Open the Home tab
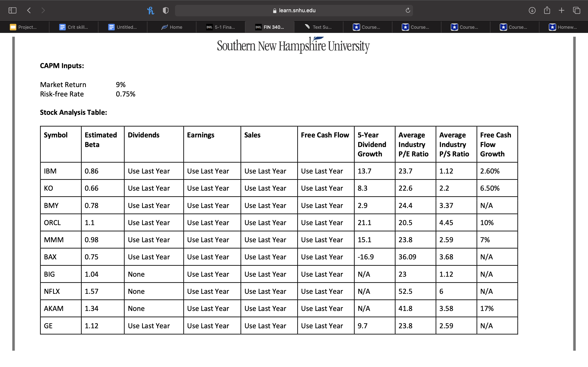 (172, 27)
